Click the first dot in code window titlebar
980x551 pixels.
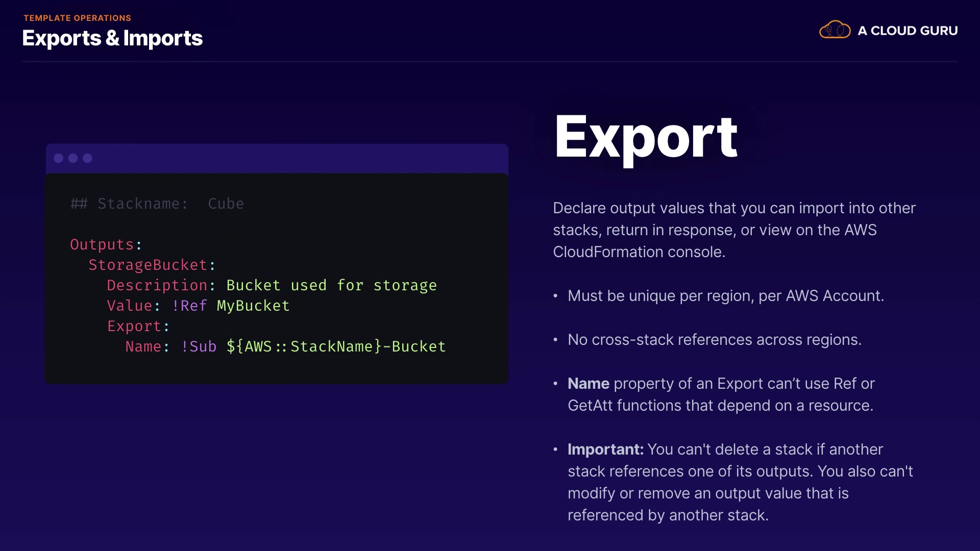click(59, 158)
